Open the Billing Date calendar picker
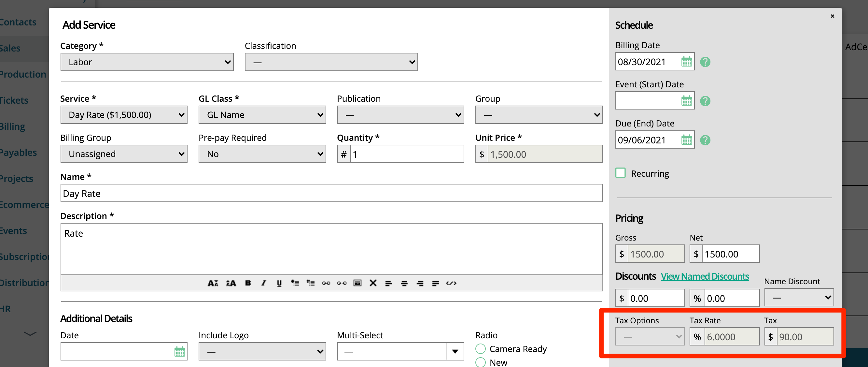 pos(686,62)
